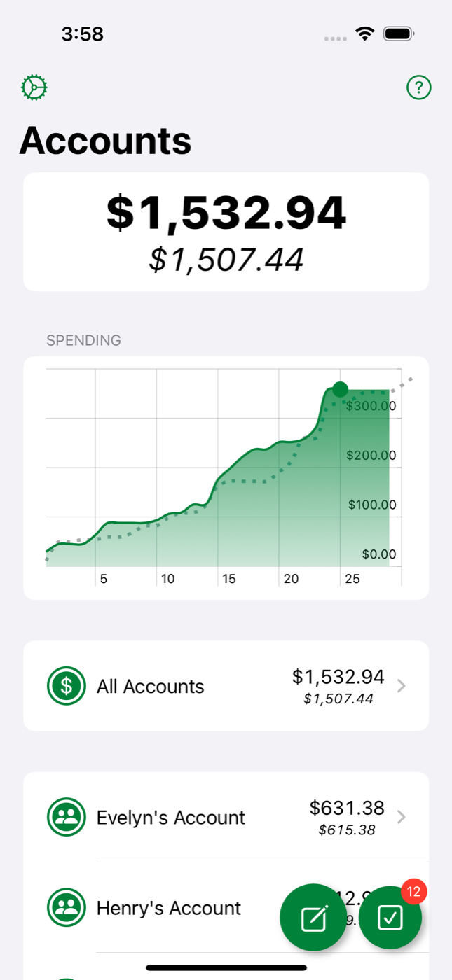
Task: Click the dollar sign icon beside All Accounts
Action: [x=66, y=686]
